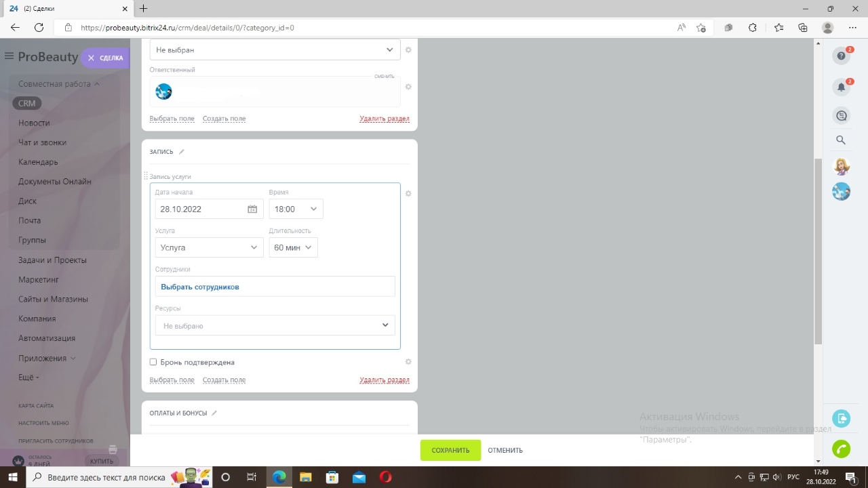Click the Дата начала field 28.10.2022
This screenshot has height=488, width=868.
click(x=209, y=209)
